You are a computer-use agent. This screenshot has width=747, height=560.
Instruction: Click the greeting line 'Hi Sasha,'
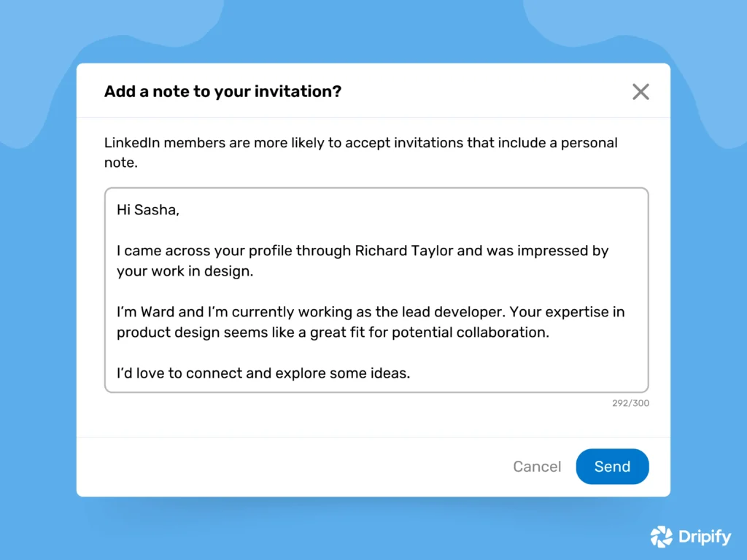tap(148, 209)
